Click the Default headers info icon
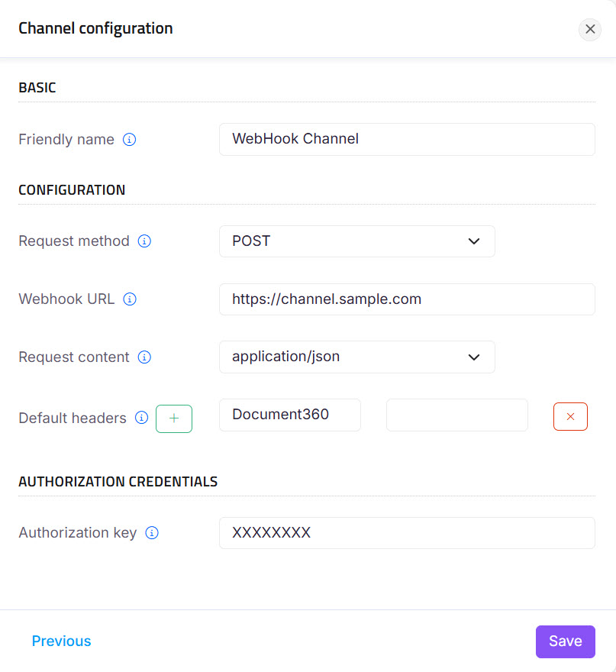616x672 pixels. [x=142, y=418]
